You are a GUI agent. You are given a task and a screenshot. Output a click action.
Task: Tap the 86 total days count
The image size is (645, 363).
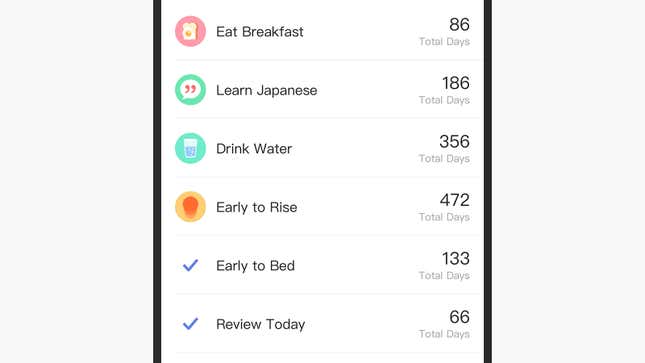(459, 25)
